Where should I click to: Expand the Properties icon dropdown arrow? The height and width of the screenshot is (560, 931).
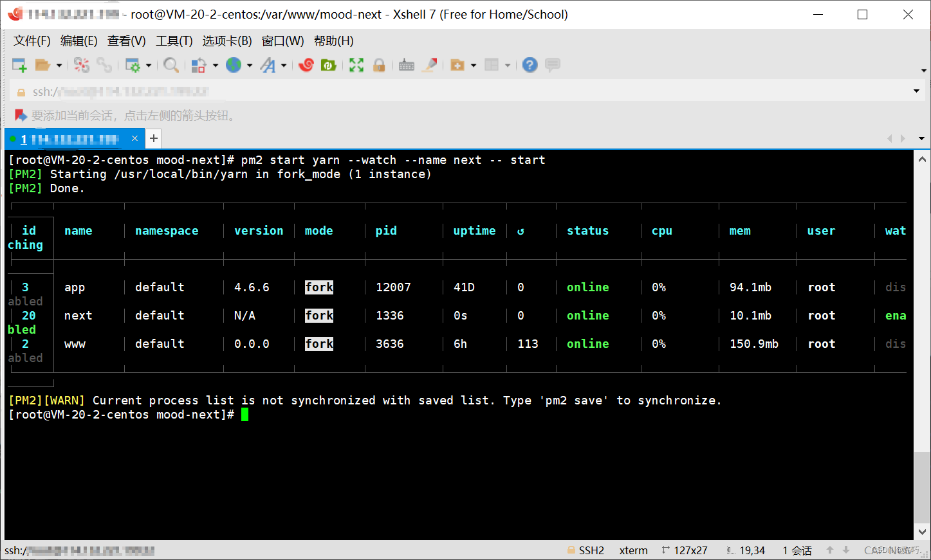(149, 65)
